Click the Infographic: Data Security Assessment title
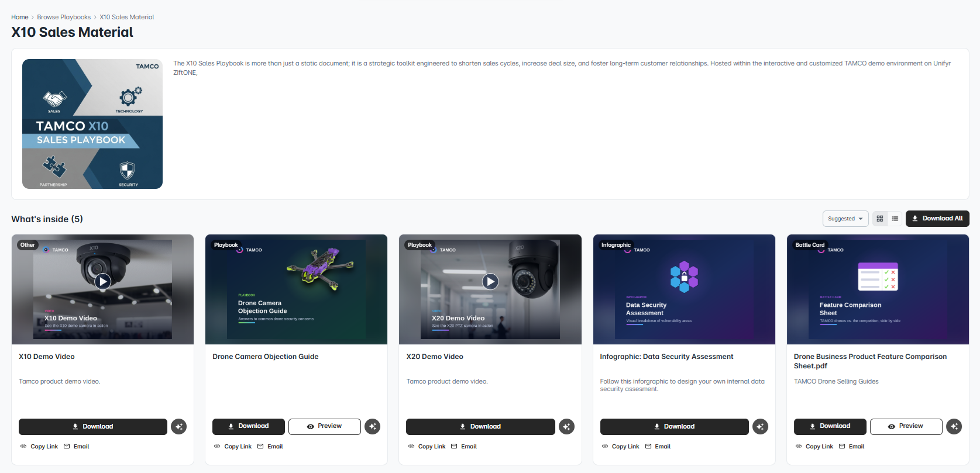This screenshot has width=980, height=473. coord(666,357)
